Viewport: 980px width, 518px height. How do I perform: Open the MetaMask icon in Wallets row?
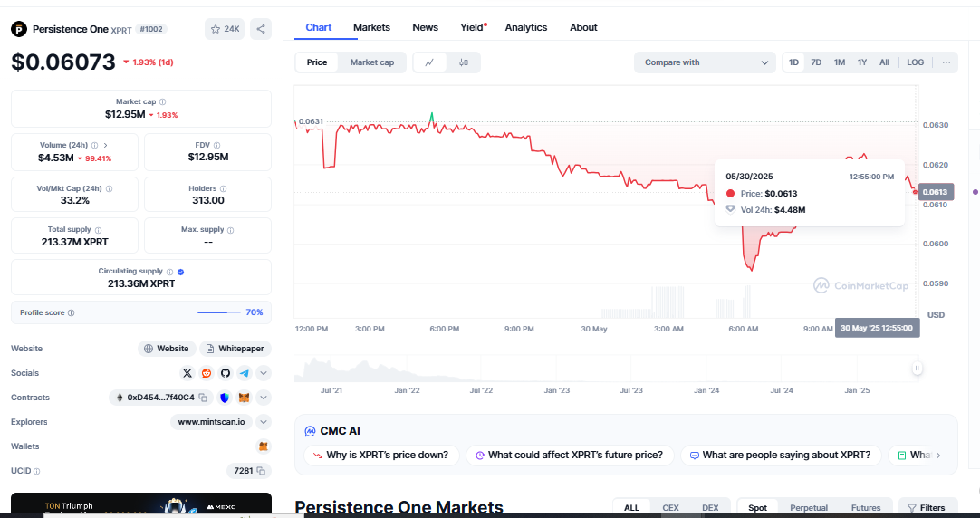click(x=264, y=446)
